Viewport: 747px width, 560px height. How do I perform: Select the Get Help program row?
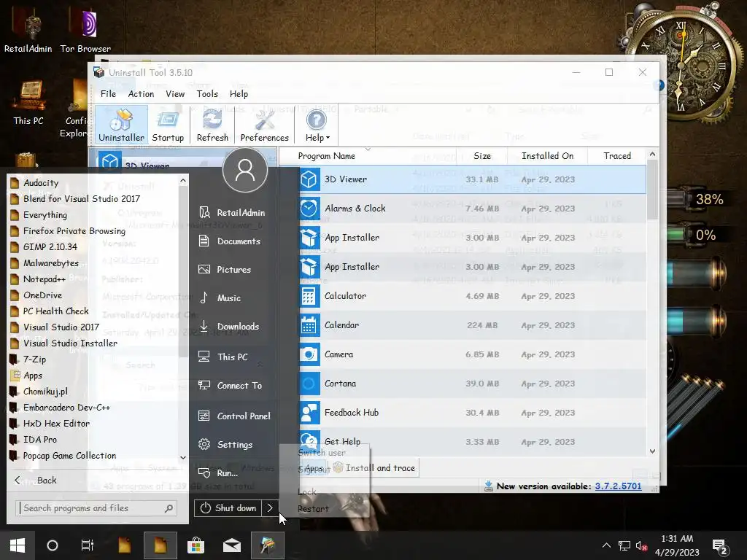[473, 442]
